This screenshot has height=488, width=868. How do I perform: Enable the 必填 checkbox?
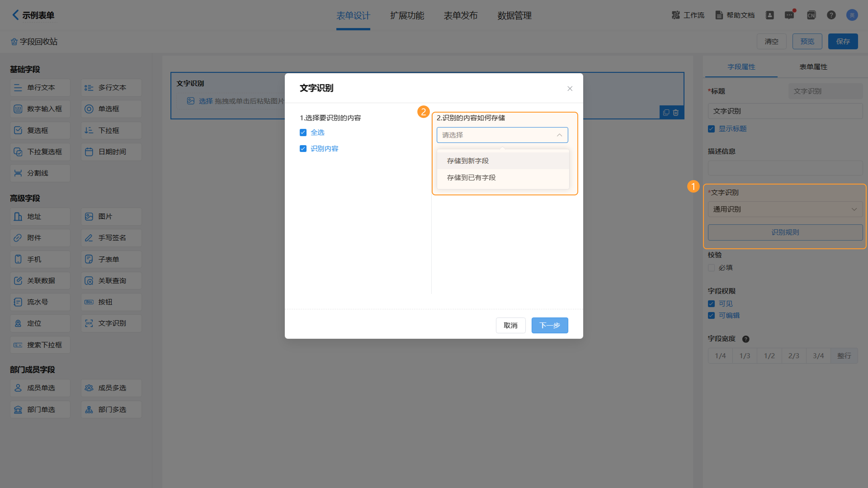tap(711, 268)
